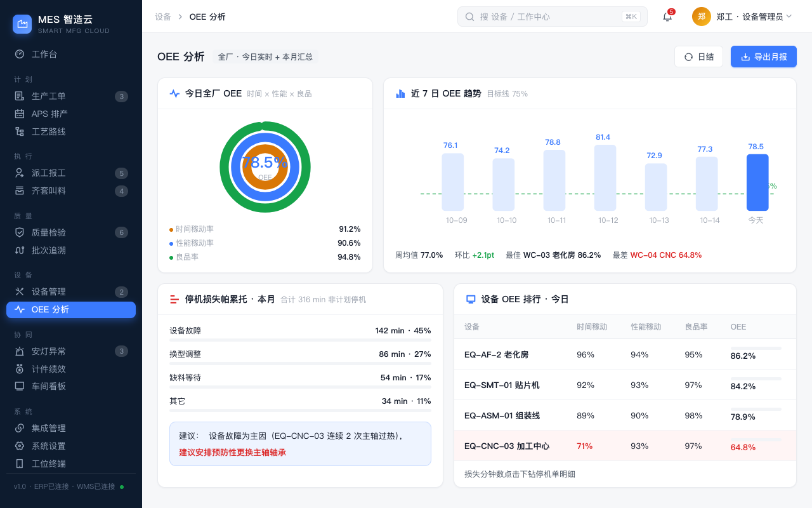Open notifications bell with 5 badge
The image size is (812, 508).
(667, 17)
